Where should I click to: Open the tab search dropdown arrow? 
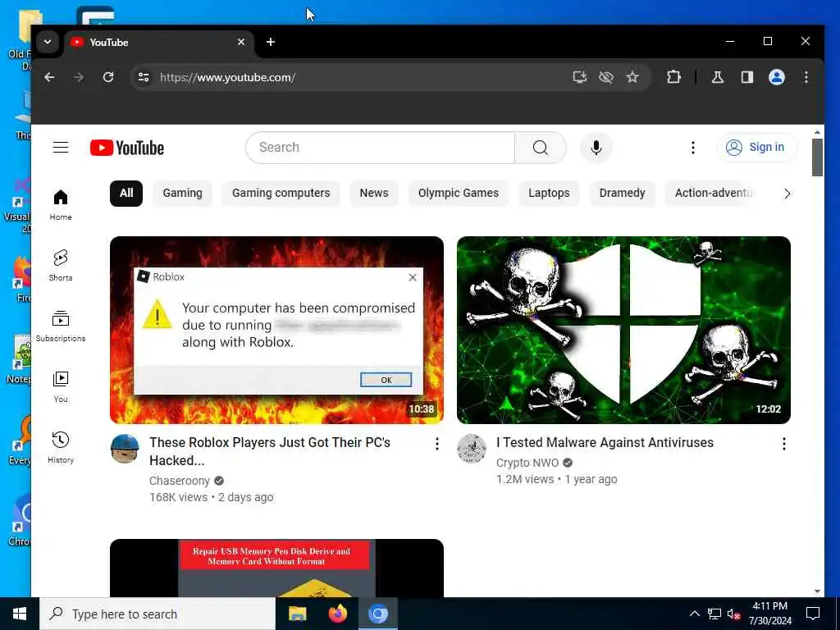pos(48,42)
